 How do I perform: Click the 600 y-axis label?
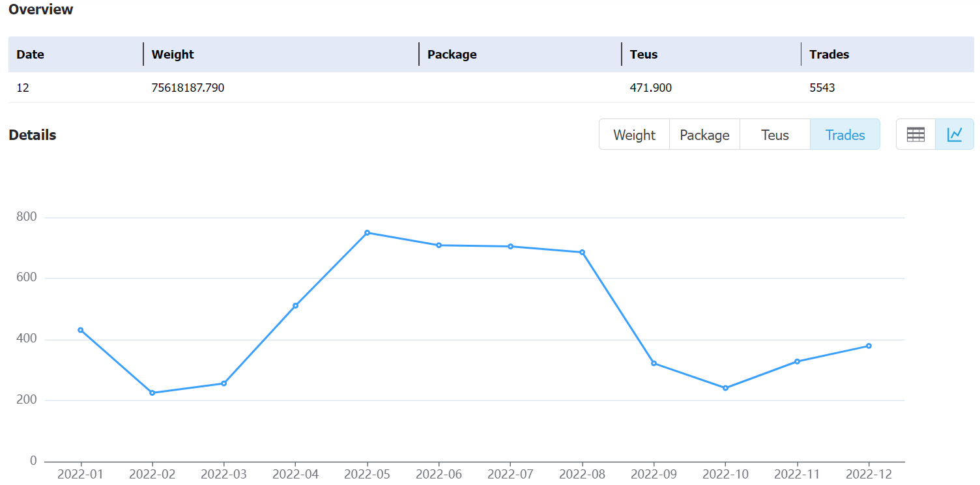click(x=27, y=278)
